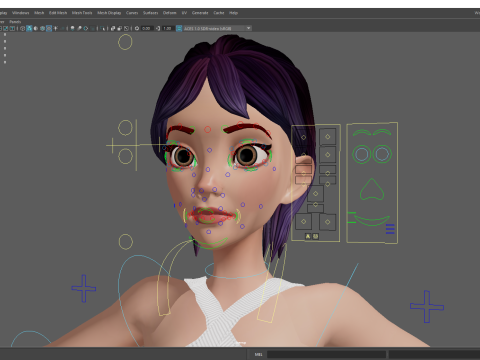This screenshot has height=360, width=480.
Task: Select the blue cross controller at lower right
Action: click(427, 306)
